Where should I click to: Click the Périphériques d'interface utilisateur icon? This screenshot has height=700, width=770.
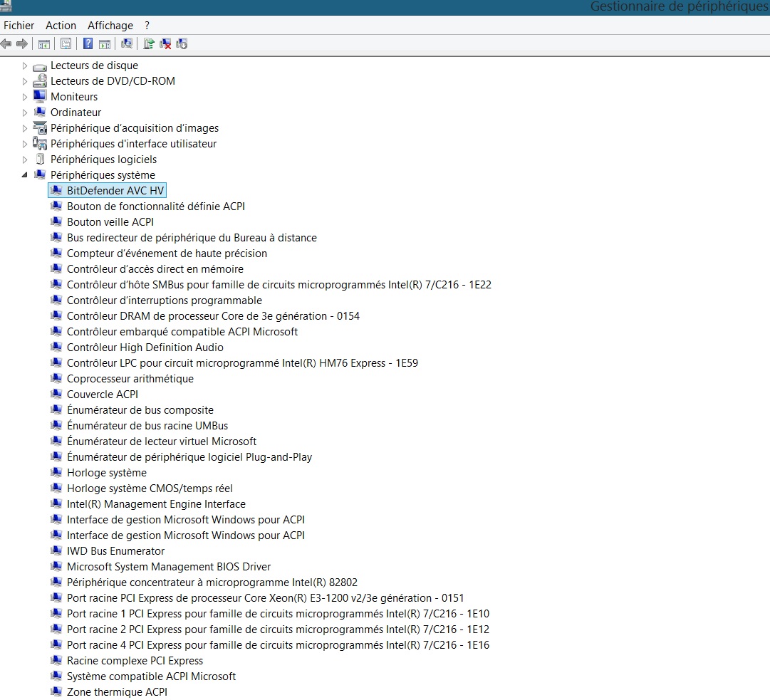40,143
